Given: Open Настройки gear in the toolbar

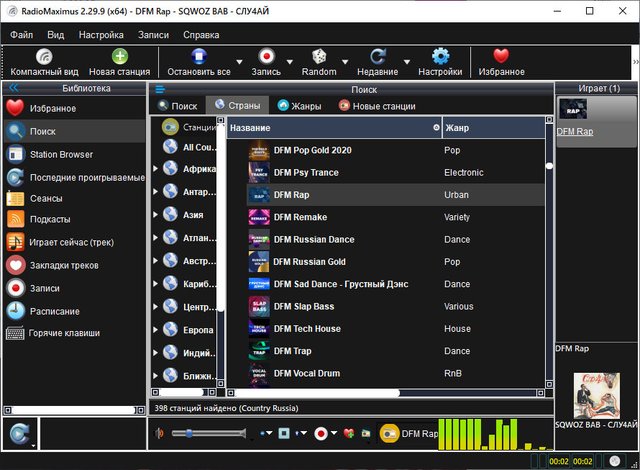Looking at the screenshot, I should (x=440, y=57).
